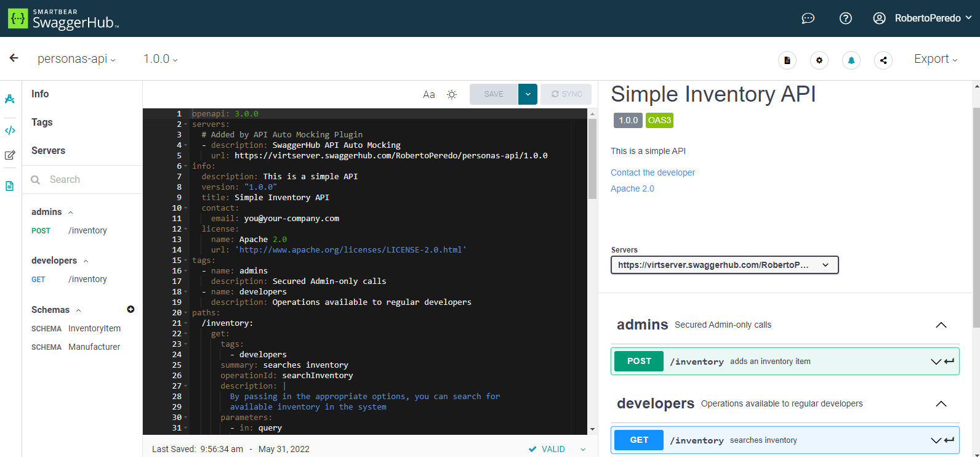980x457 pixels.
Task: Click the SYNC button
Action: point(566,94)
